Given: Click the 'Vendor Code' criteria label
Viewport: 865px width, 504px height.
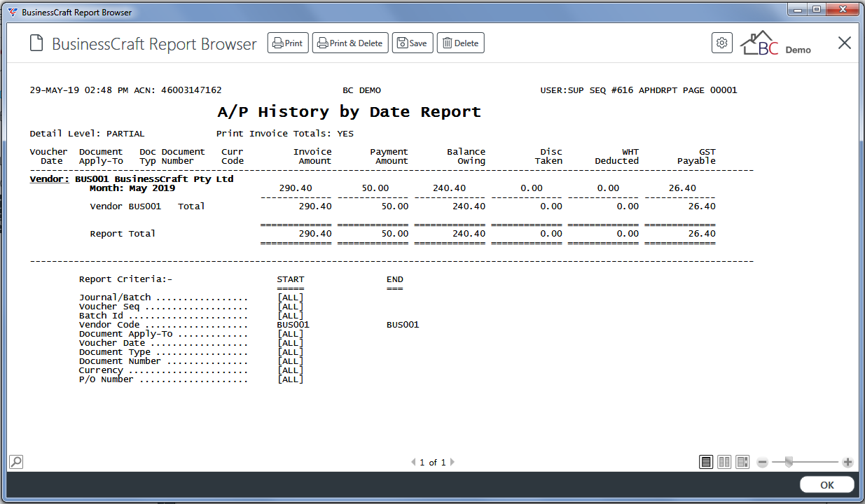Looking at the screenshot, I should point(109,325).
